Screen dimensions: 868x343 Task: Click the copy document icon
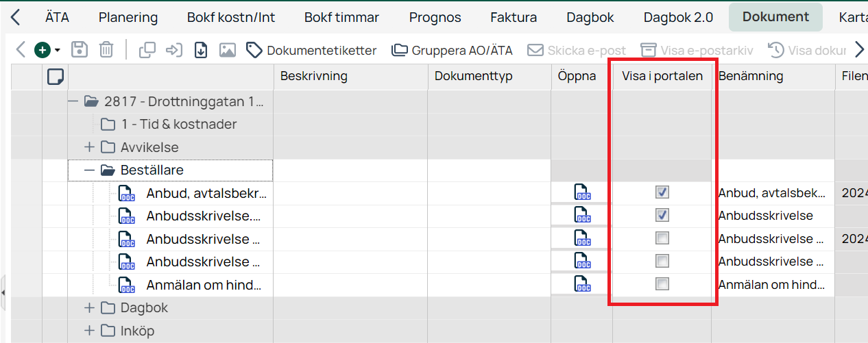click(147, 50)
